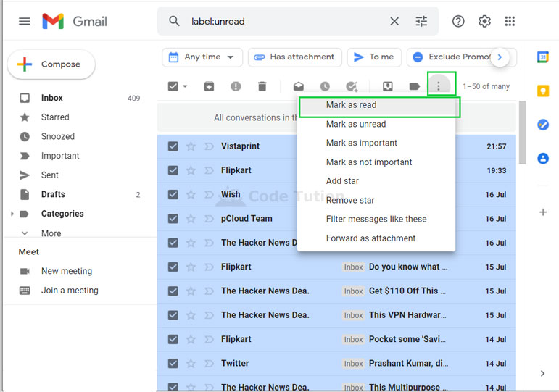Open the select dropdown arrow next to checkbox
The image size is (559, 392).
click(185, 86)
